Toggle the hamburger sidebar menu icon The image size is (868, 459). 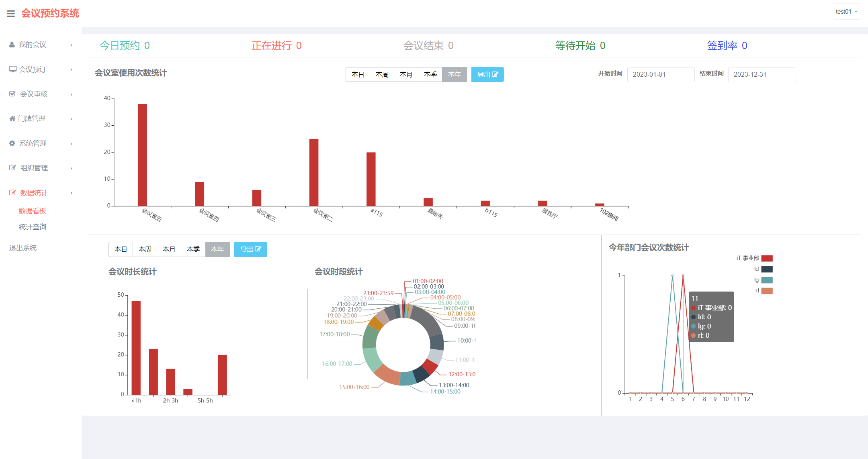click(x=11, y=14)
